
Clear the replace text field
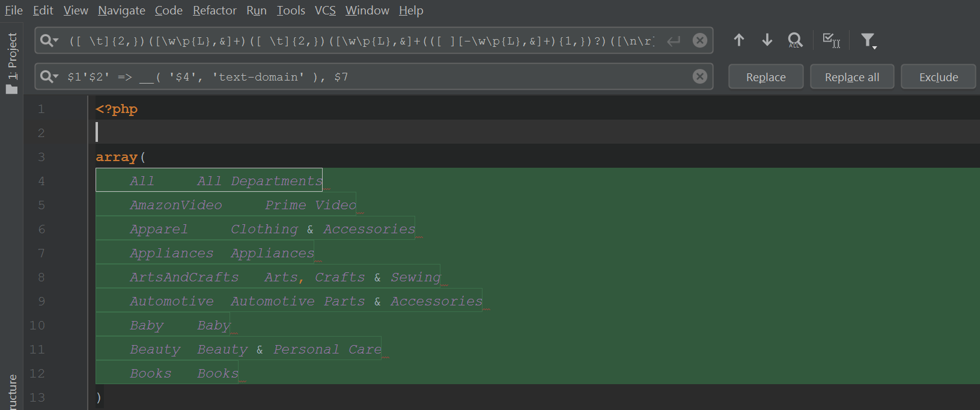(699, 76)
